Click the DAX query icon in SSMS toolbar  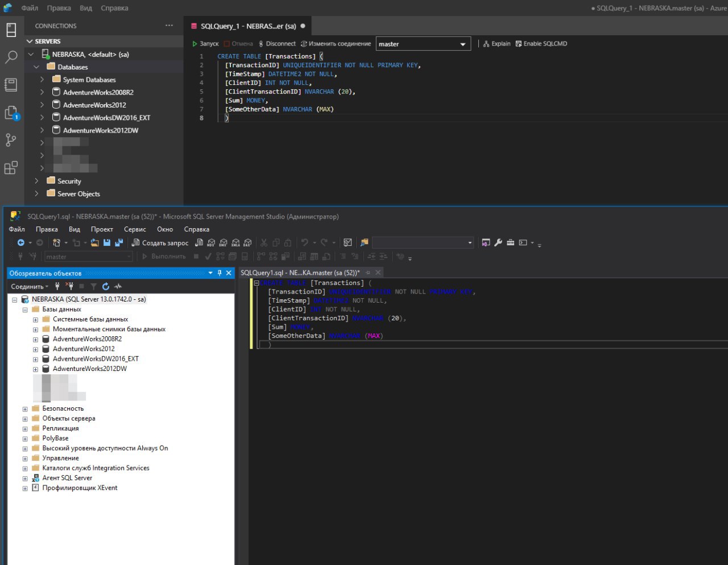[247, 243]
